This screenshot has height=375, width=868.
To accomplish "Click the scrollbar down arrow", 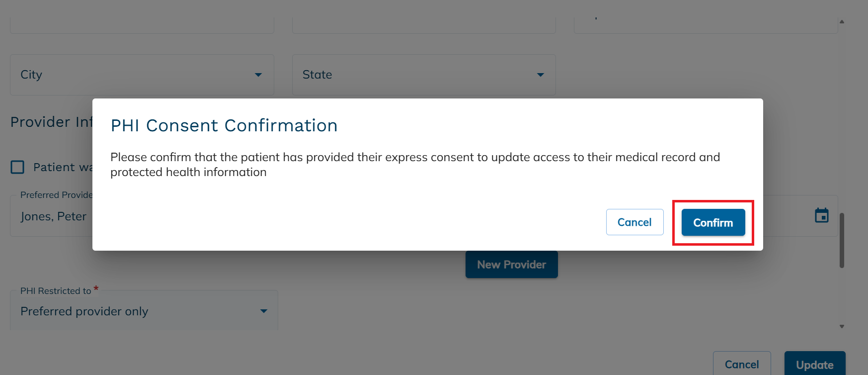I will [x=842, y=326].
